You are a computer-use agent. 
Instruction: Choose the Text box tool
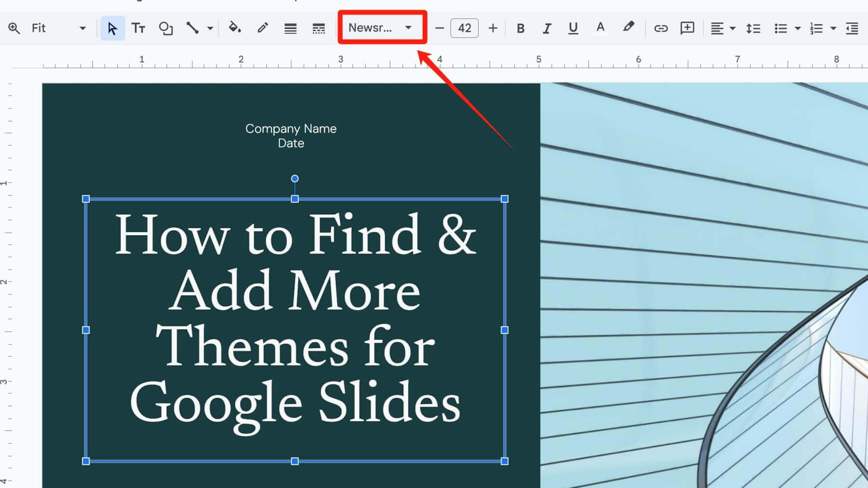pos(138,28)
